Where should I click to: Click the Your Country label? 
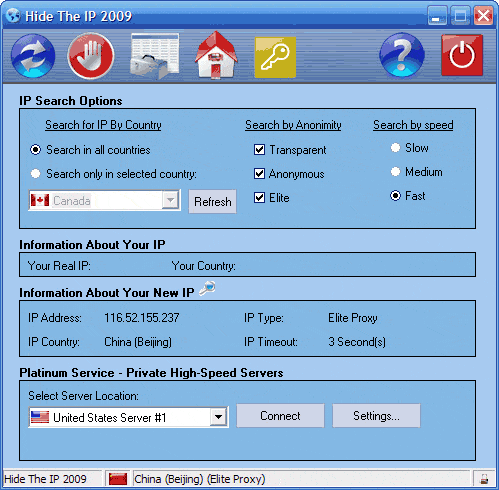[x=204, y=266]
